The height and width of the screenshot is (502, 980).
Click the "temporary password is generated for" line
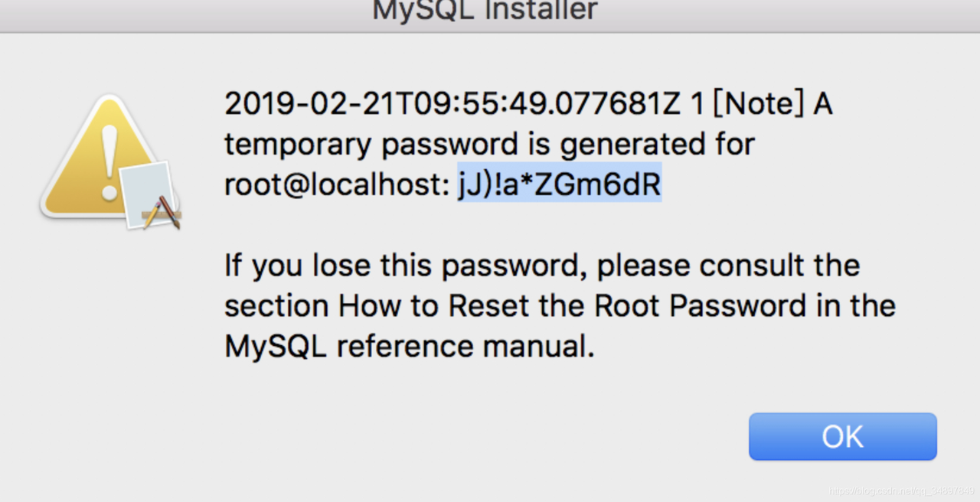[x=489, y=144]
